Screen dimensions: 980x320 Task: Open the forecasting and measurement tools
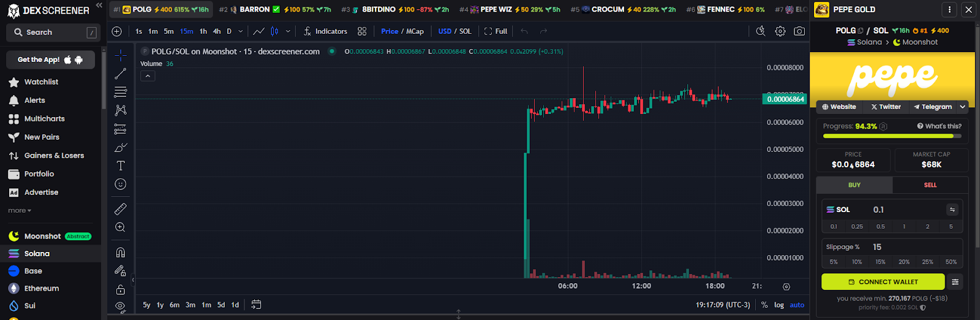coord(121,129)
